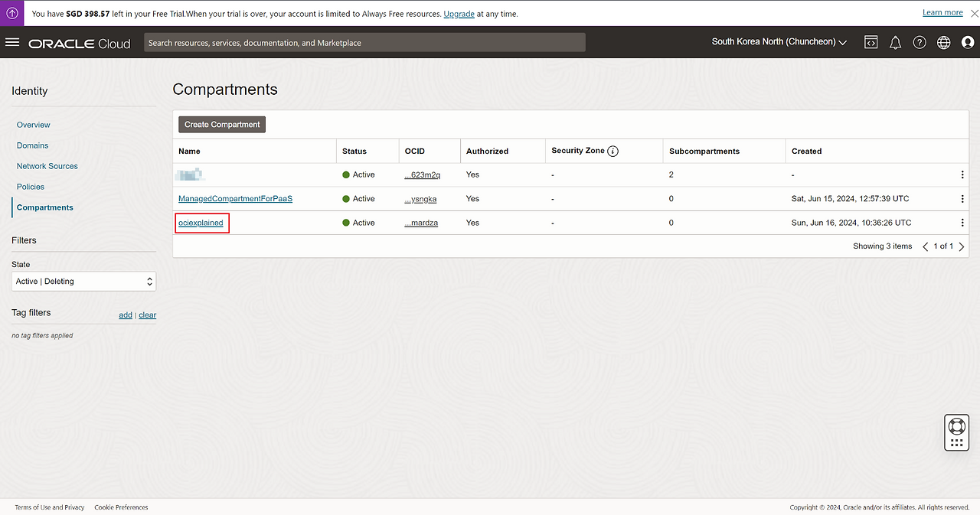This screenshot has height=515, width=980.
Task: Click the Oracle Cloud logo
Action: (x=80, y=44)
